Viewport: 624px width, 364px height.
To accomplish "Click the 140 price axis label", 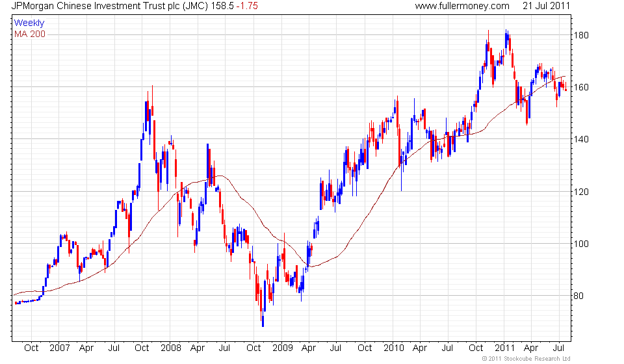I will pos(581,139).
